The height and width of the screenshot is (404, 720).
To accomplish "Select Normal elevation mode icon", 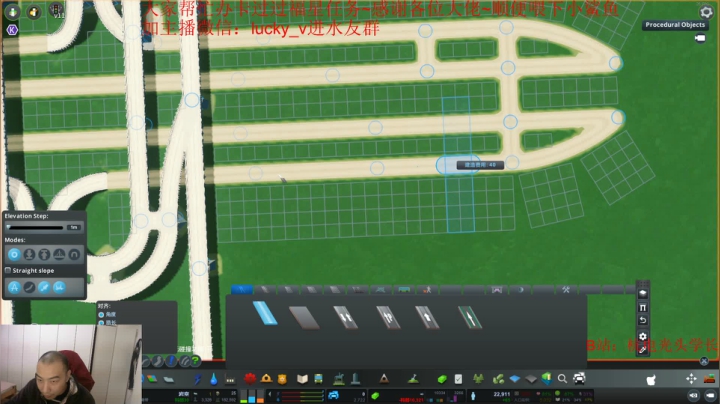I will [x=14, y=254].
